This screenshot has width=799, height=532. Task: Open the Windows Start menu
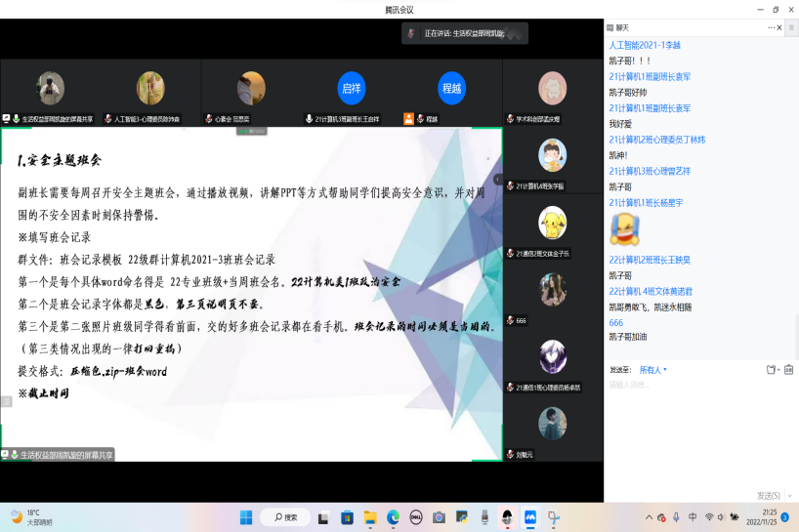point(245,516)
